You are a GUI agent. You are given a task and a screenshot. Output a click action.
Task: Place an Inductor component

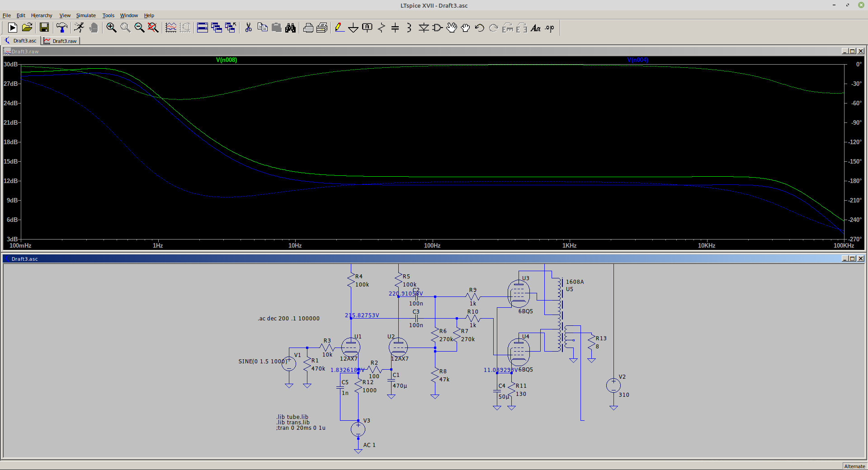coord(409,28)
